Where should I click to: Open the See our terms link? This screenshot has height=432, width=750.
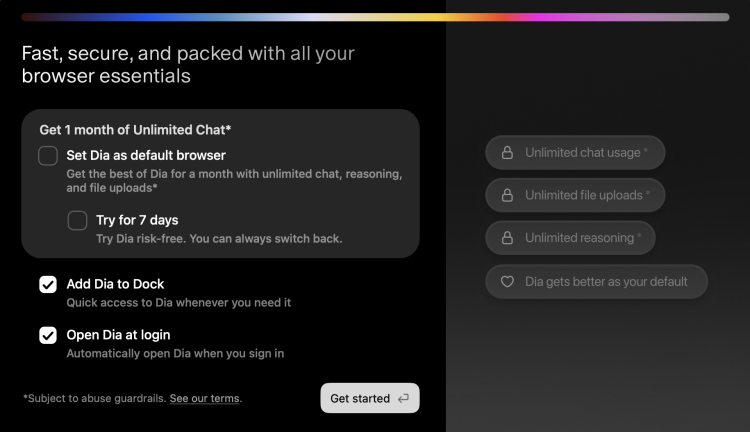tap(204, 399)
